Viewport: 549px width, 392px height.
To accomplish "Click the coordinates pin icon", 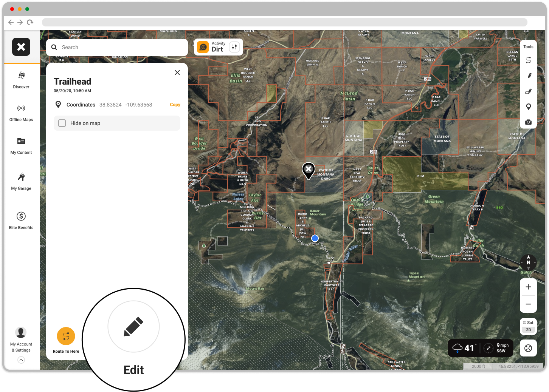I will tap(58, 104).
